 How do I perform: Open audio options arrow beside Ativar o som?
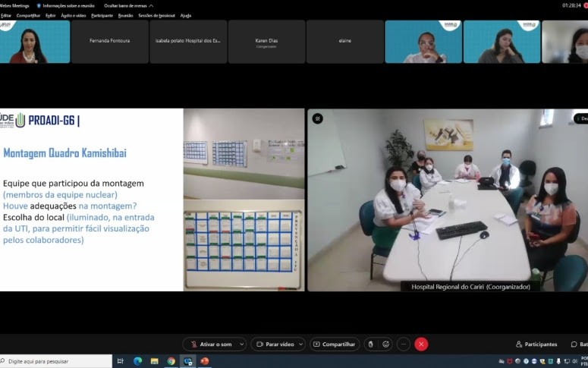point(242,344)
